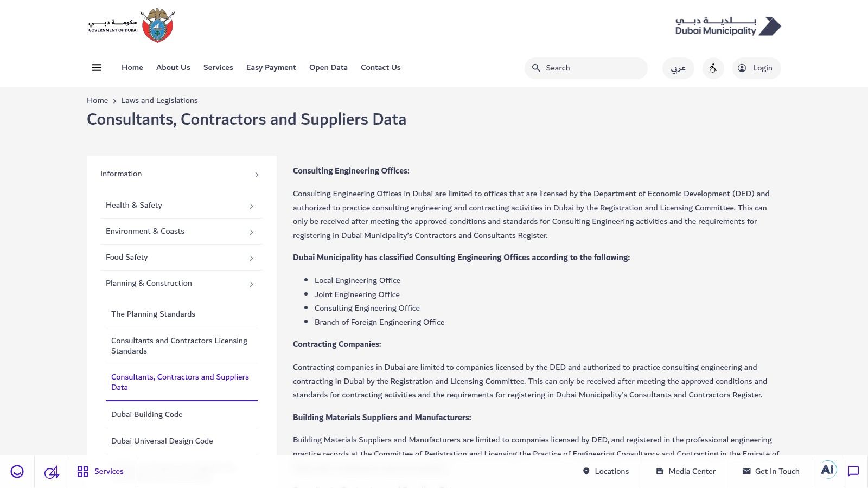Click the Login button

[756, 68]
